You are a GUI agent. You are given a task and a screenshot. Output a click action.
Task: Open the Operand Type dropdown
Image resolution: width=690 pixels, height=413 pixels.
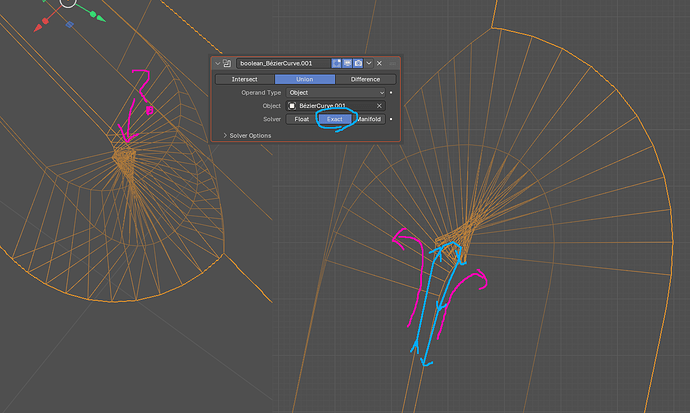pos(336,93)
